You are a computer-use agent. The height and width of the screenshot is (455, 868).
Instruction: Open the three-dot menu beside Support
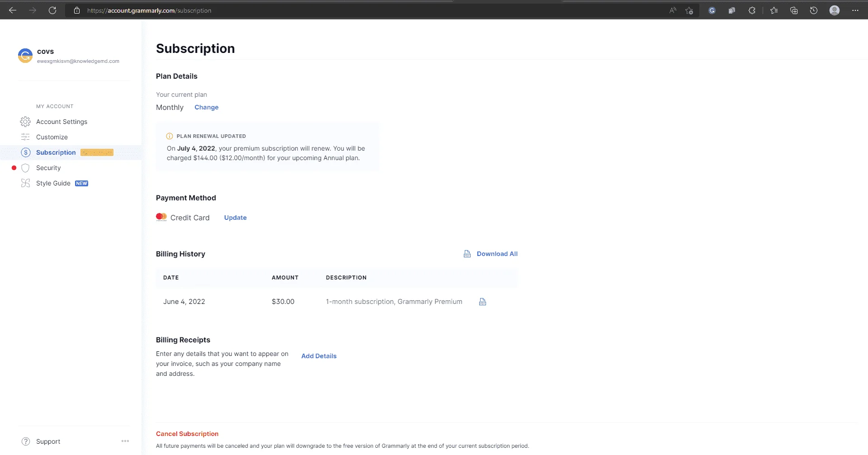125,441
